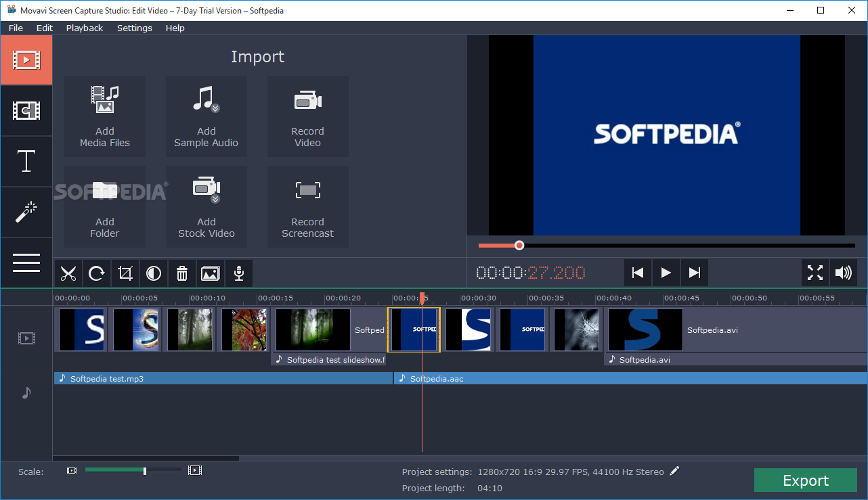Screen dimensions: 868x500
Task: Click the Softpedia.avi audio strip
Action: tap(735, 359)
